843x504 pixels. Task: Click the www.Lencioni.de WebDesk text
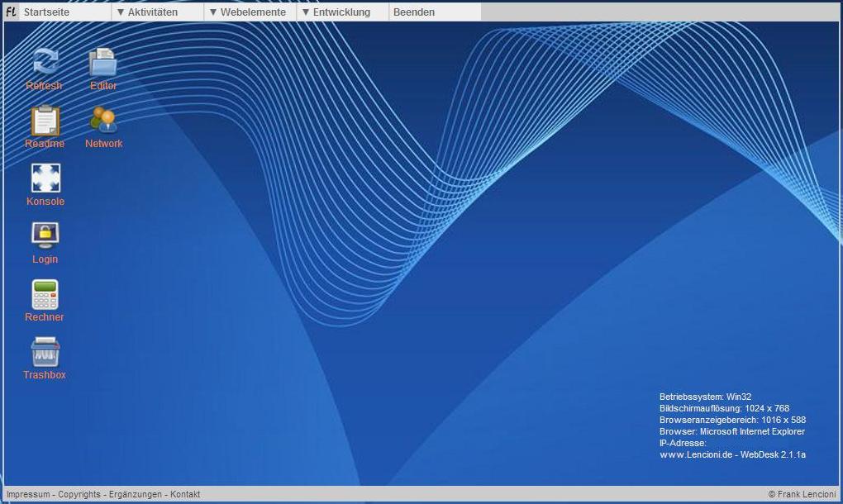pyautogui.click(x=732, y=454)
